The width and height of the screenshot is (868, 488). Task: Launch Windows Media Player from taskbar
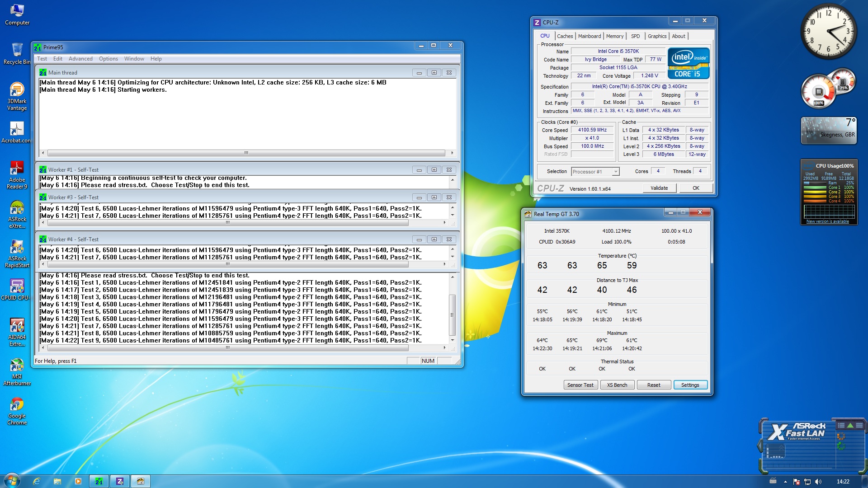coord(78,481)
